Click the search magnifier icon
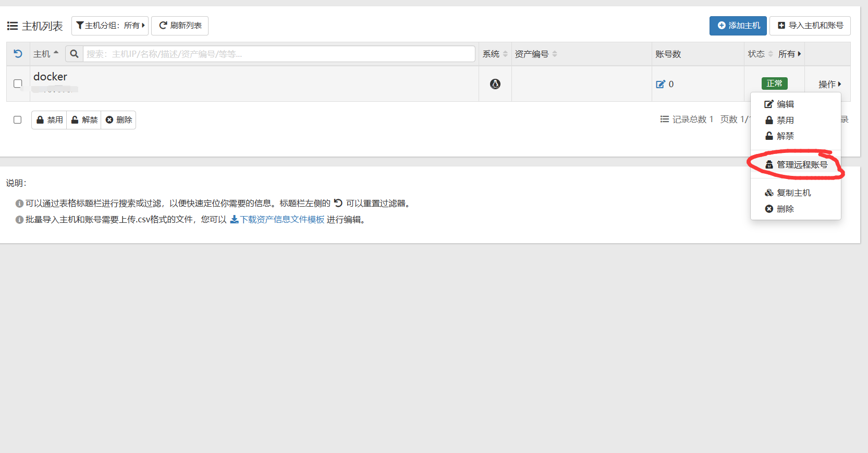Screen dimensions: 868x453 click(x=75, y=54)
